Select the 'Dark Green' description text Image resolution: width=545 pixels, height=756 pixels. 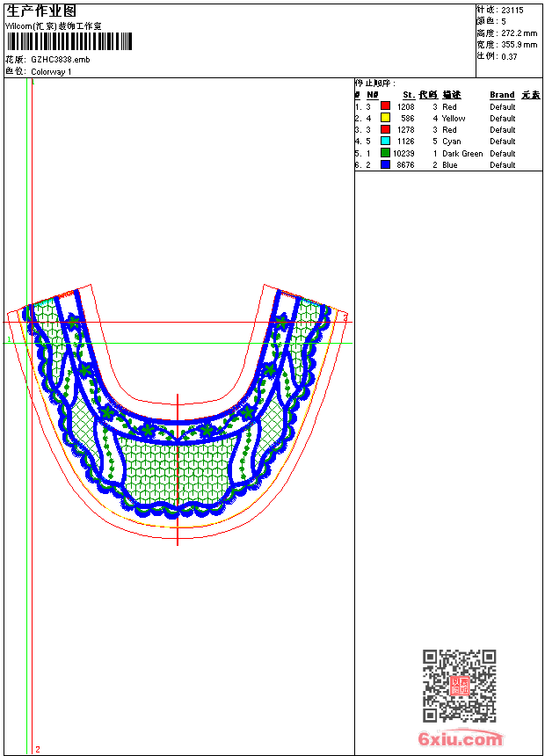pos(462,154)
